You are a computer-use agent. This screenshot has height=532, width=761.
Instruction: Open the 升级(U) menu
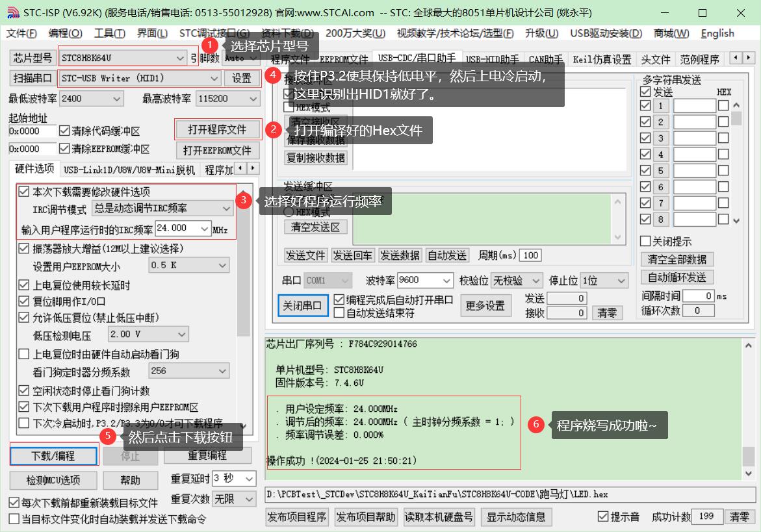[x=541, y=34]
